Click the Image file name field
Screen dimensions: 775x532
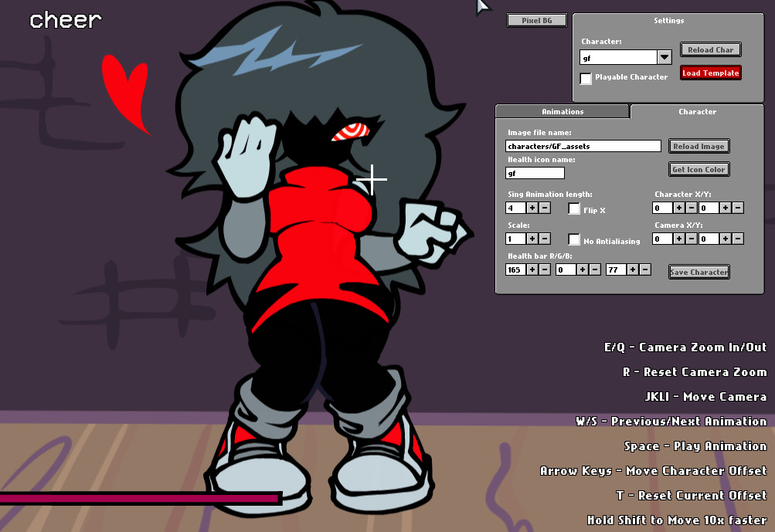click(x=583, y=146)
